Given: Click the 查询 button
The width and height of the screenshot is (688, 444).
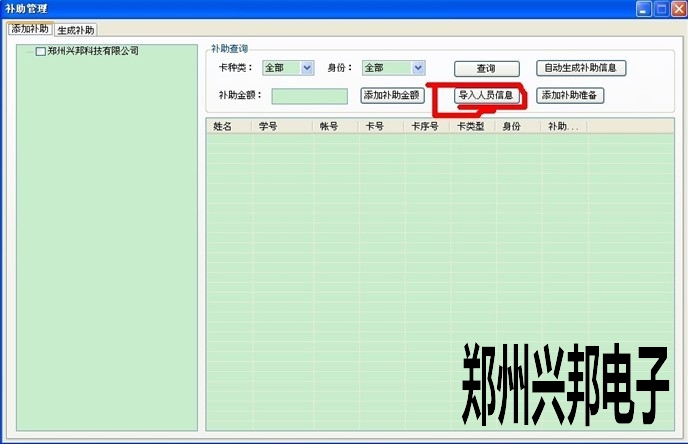Looking at the screenshot, I should 487,68.
